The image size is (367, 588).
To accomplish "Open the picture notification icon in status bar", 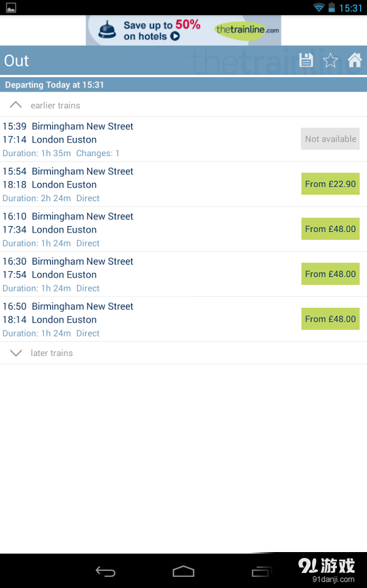I will pyautogui.click(x=11, y=7).
